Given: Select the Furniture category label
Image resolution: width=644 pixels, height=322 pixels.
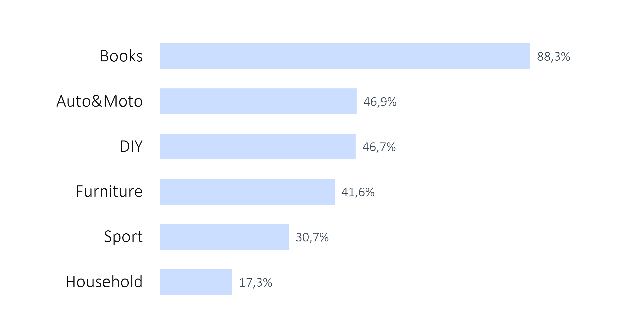Looking at the screenshot, I should point(109,192).
